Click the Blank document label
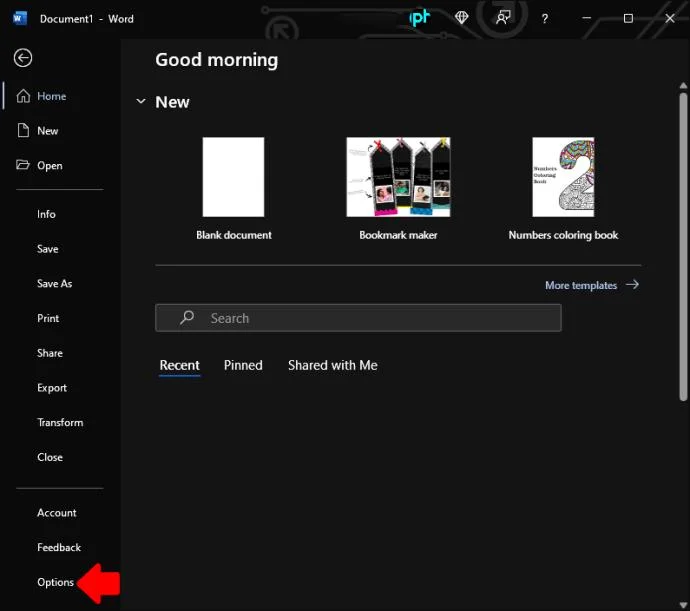 point(234,235)
